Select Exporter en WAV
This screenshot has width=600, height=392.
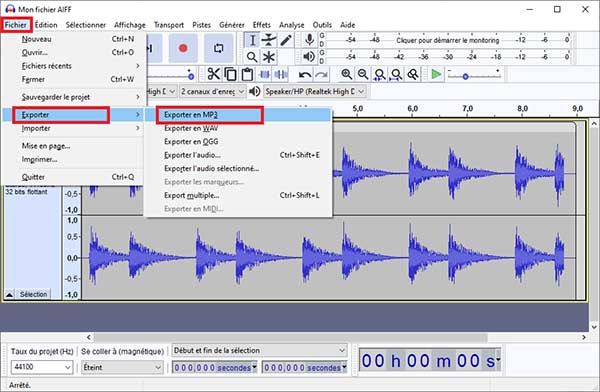(238, 128)
